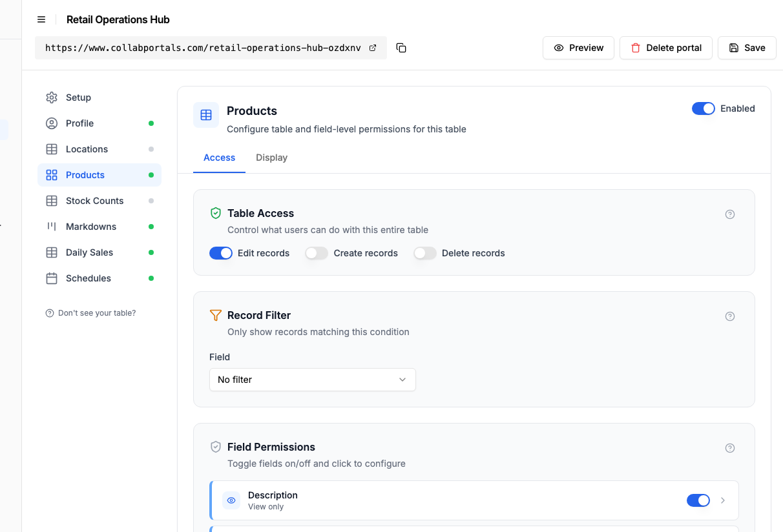Click the 'View only' label under Description
This screenshot has width=783, height=532.
tap(266, 507)
